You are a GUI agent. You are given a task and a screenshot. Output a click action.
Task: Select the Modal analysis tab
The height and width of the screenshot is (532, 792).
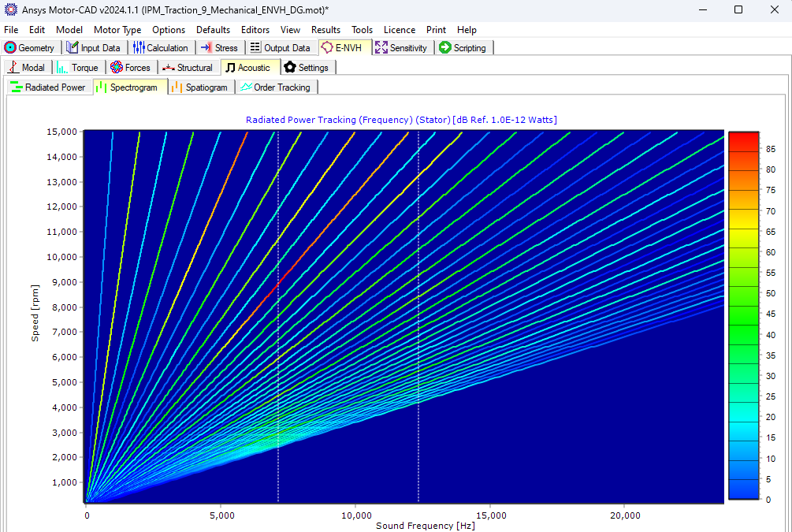[x=28, y=67]
